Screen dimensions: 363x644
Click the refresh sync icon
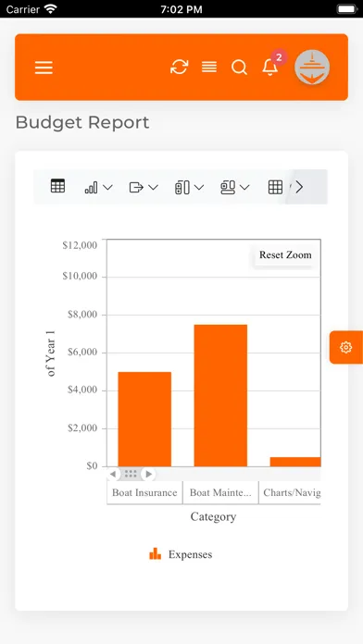tap(180, 67)
